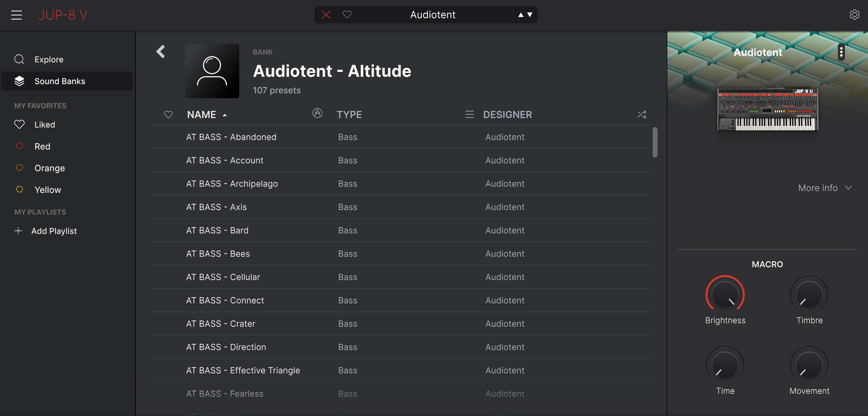868x416 pixels.
Task: Click the Arturia featured filter icon
Action: pyautogui.click(x=317, y=113)
